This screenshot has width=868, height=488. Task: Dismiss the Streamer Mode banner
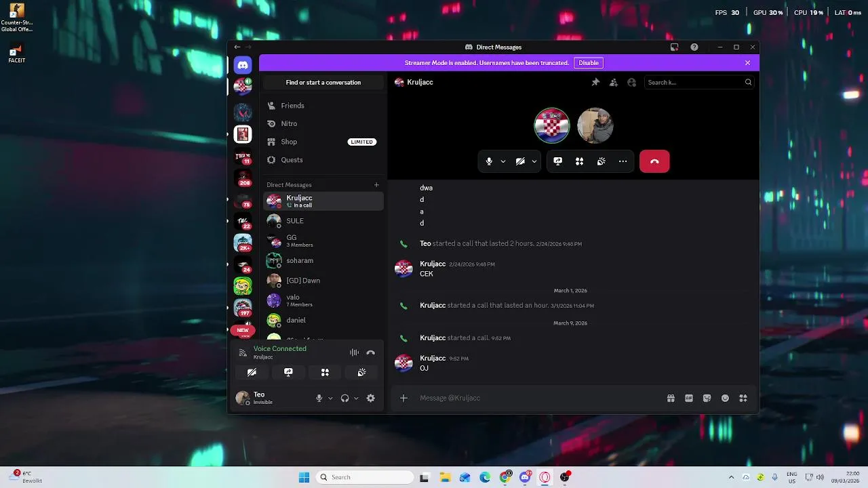click(748, 62)
